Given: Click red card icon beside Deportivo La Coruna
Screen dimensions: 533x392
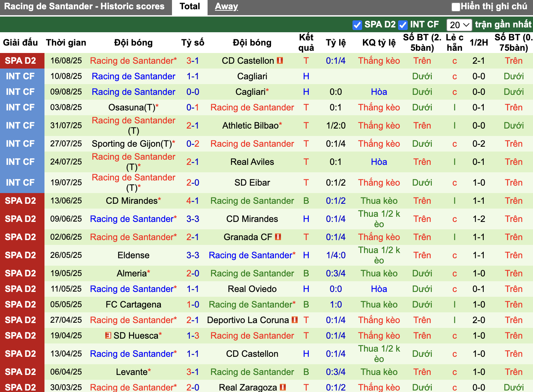Looking at the screenshot, I should (x=295, y=320).
